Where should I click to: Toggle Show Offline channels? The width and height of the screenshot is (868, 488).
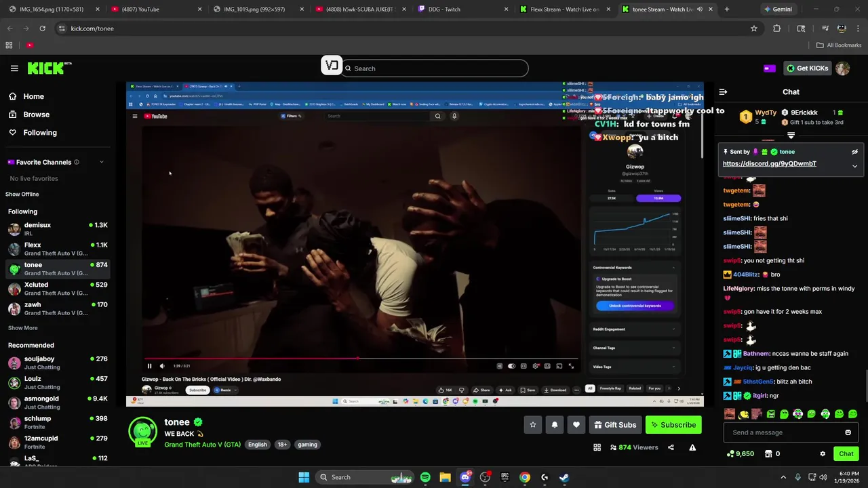[x=22, y=195]
